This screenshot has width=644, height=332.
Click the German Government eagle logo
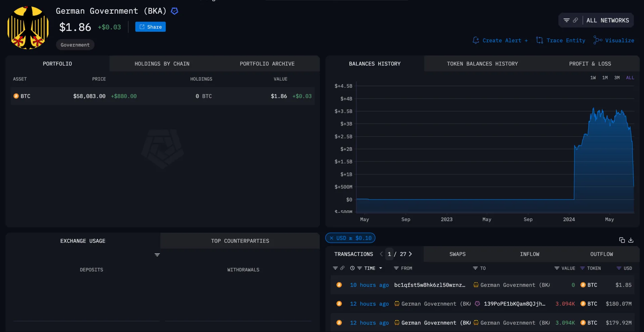pos(28,28)
